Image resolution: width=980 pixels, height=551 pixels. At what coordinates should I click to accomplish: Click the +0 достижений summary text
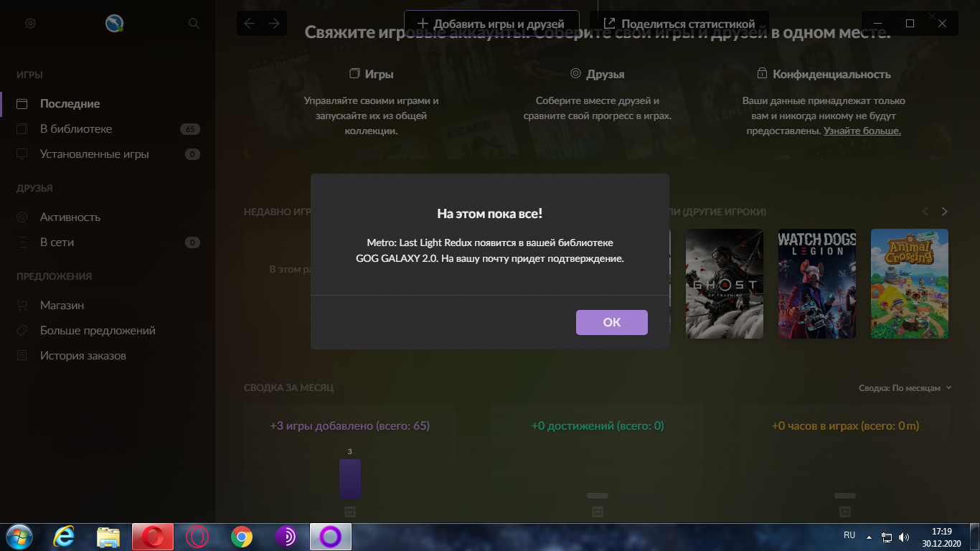[598, 426]
